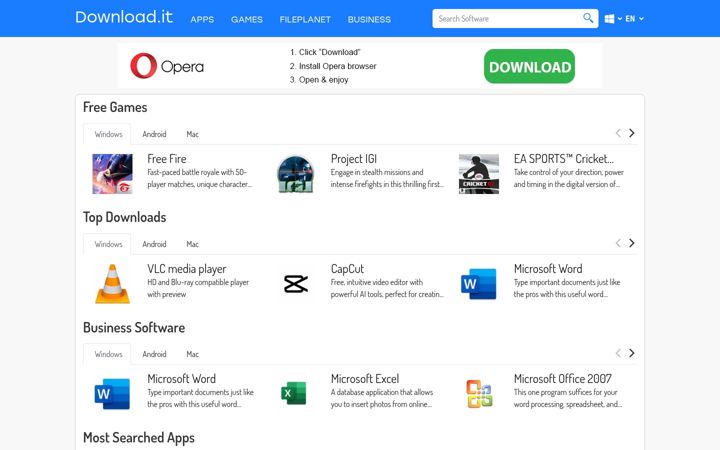Go to next Business Software slide
The width and height of the screenshot is (720, 450).
point(632,353)
